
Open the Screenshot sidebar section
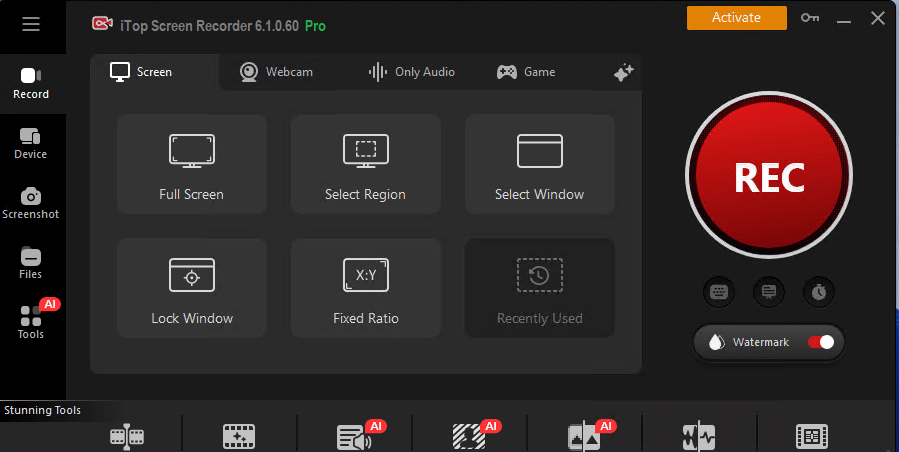click(31, 204)
